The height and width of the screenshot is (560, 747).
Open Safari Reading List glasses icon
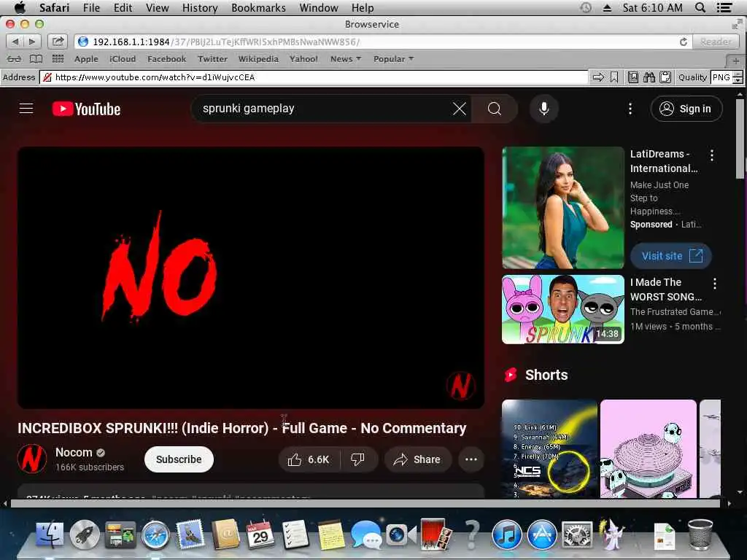(x=15, y=59)
